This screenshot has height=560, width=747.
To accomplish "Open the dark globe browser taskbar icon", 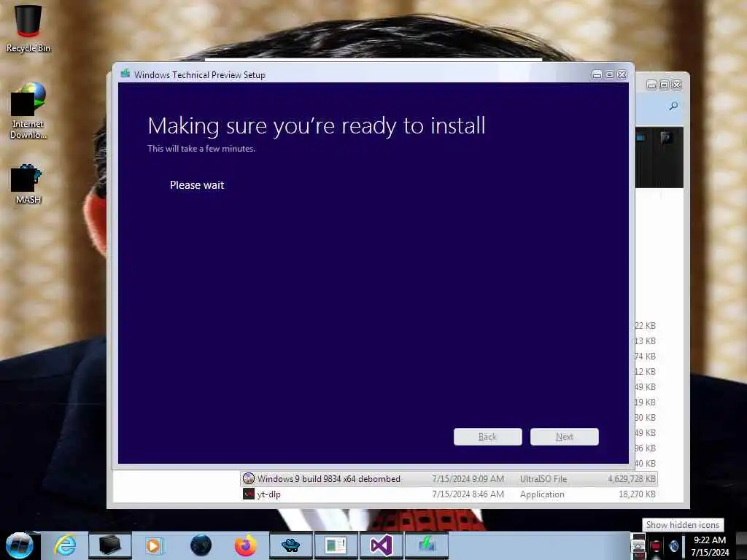I will point(201,545).
